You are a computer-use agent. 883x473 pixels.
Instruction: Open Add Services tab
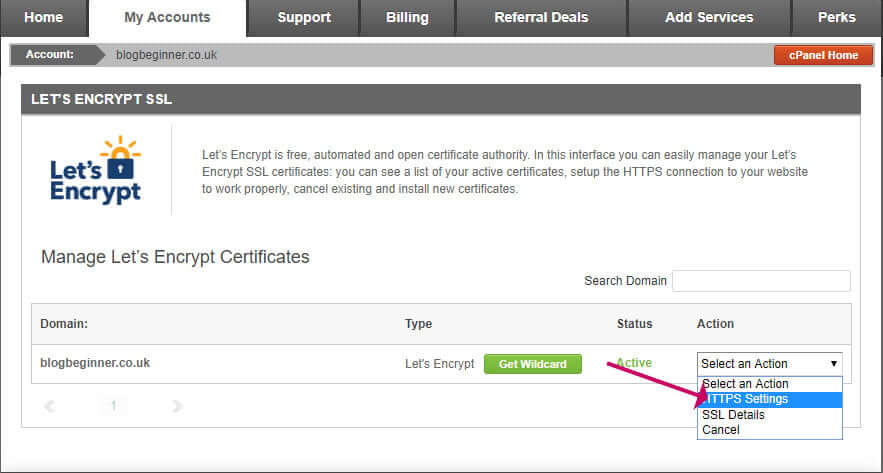click(709, 17)
